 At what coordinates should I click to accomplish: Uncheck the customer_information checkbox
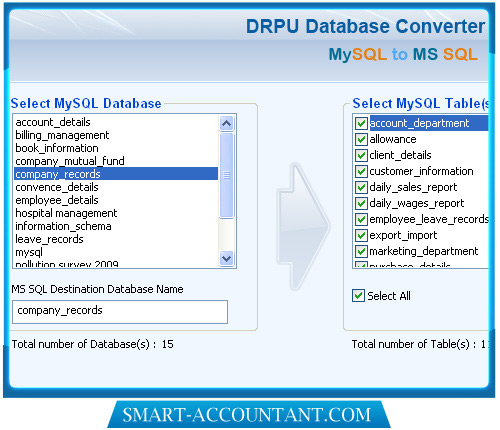point(361,171)
